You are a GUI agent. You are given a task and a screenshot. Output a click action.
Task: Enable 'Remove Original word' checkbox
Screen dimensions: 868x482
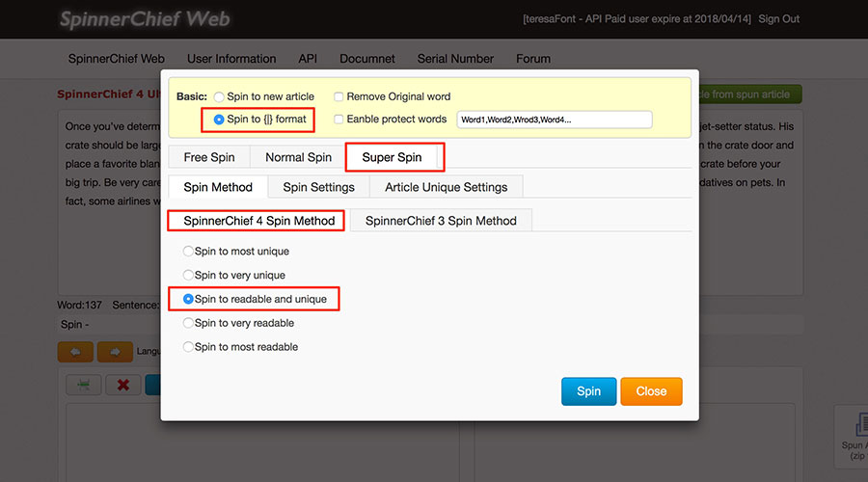click(339, 96)
